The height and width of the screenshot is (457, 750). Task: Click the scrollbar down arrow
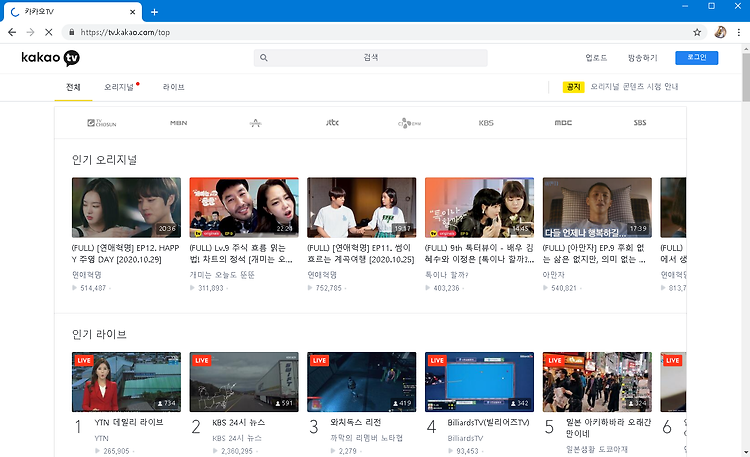[746, 452]
